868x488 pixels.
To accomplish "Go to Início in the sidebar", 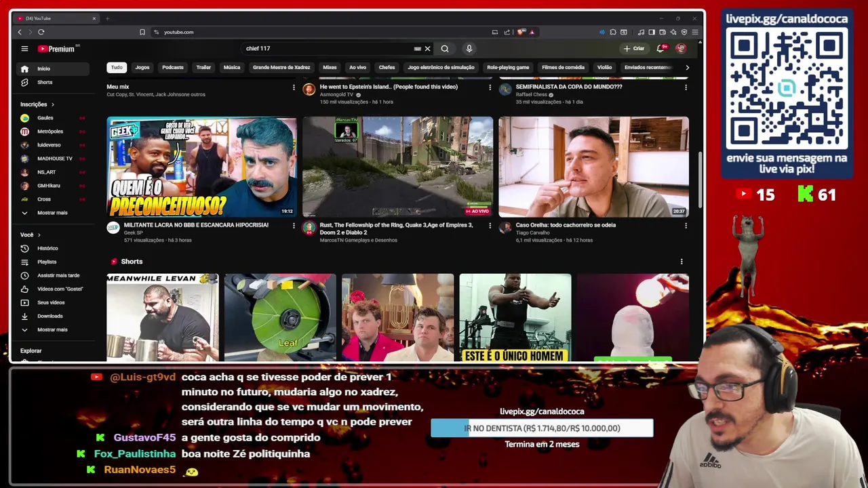I will coord(53,68).
